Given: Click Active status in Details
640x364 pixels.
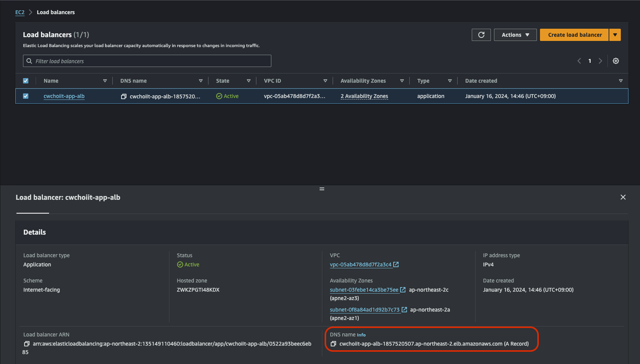Looking at the screenshot, I should coord(188,264).
